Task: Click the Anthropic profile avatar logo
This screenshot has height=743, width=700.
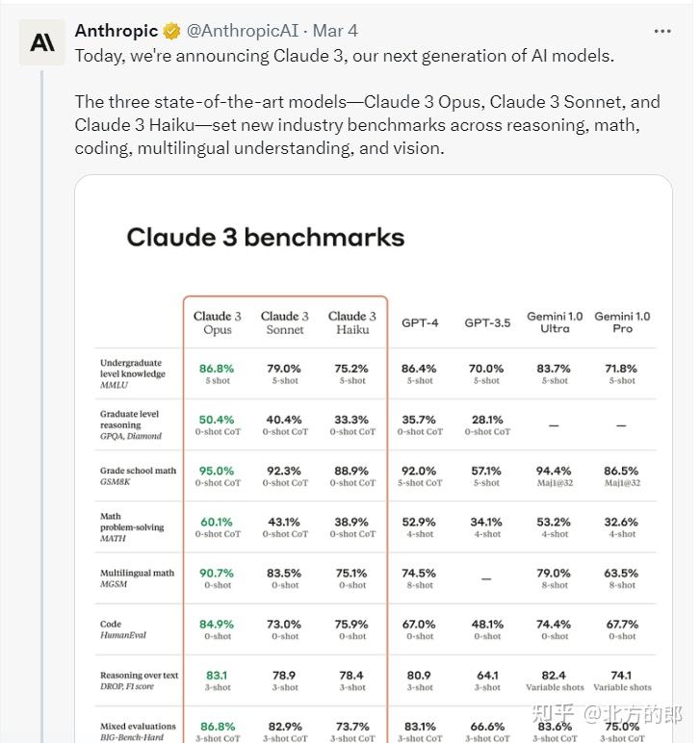Action: [x=42, y=42]
